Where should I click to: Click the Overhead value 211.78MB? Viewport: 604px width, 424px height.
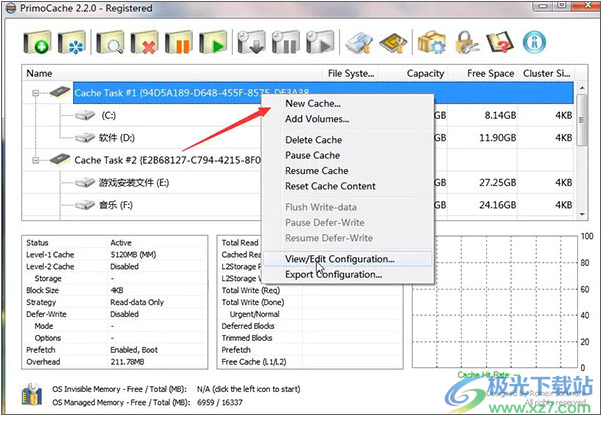tap(127, 362)
